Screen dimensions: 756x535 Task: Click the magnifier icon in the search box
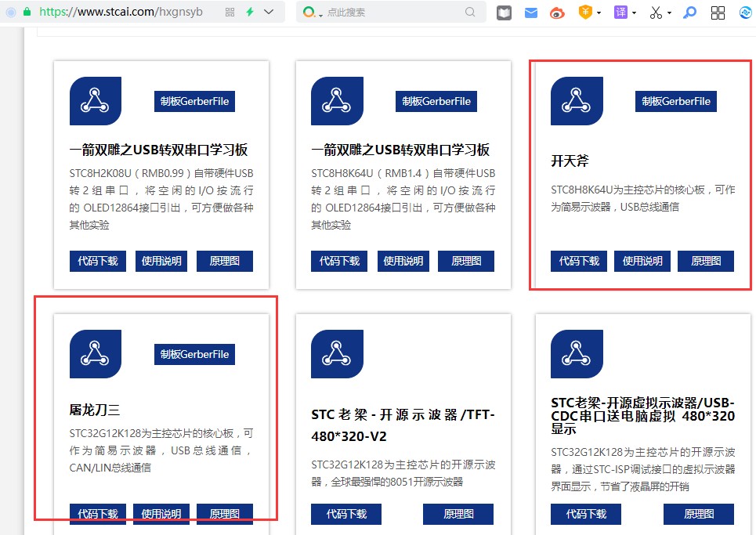point(470,12)
